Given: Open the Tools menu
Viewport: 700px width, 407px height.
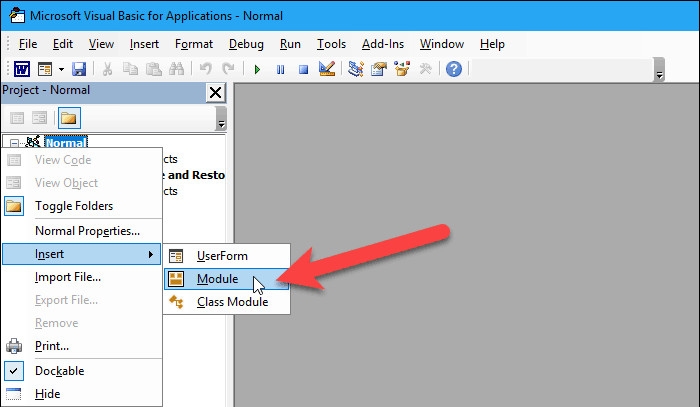Looking at the screenshot, I should point(331,44).
